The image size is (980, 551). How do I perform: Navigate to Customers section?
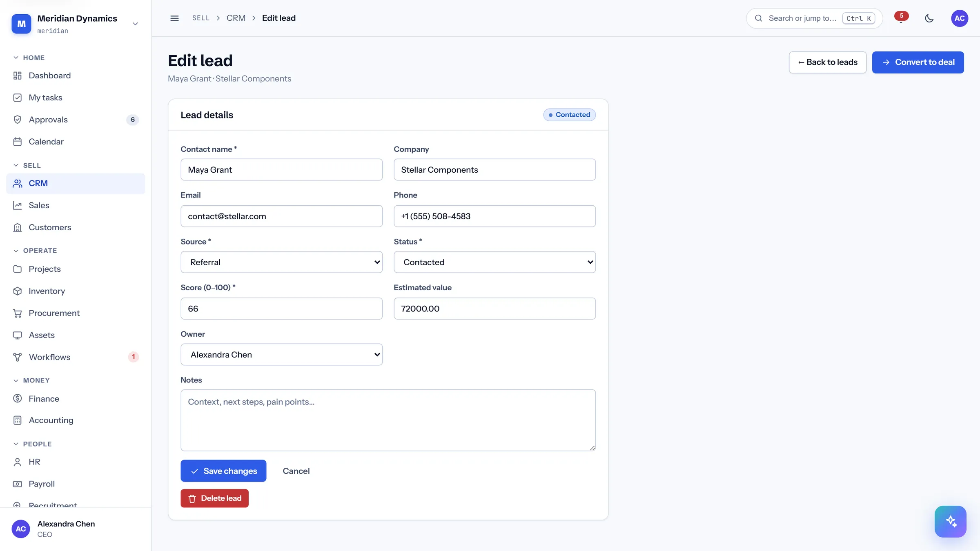tap(76, 227)
